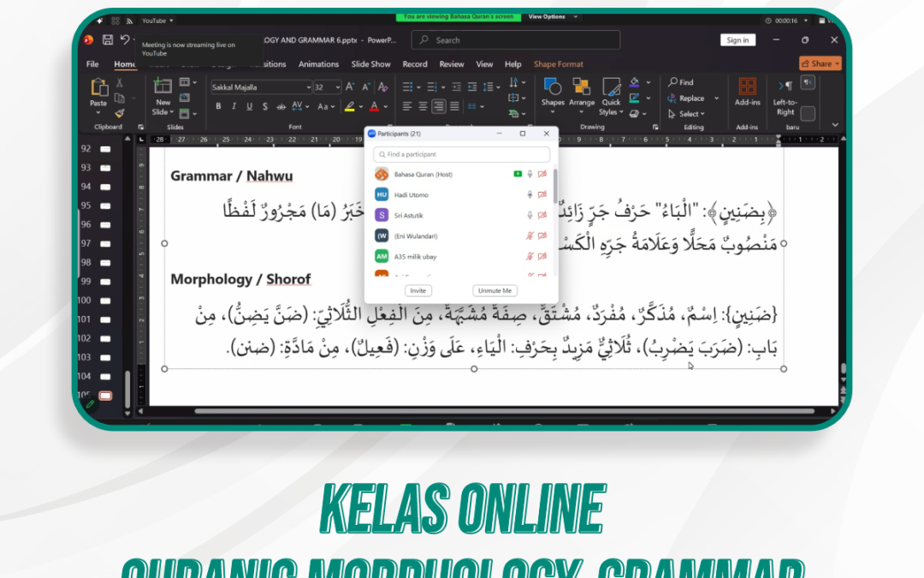This screenshot has width=924, height=578.
Task: Decrease list indent level
Action: tap(457, 86)
